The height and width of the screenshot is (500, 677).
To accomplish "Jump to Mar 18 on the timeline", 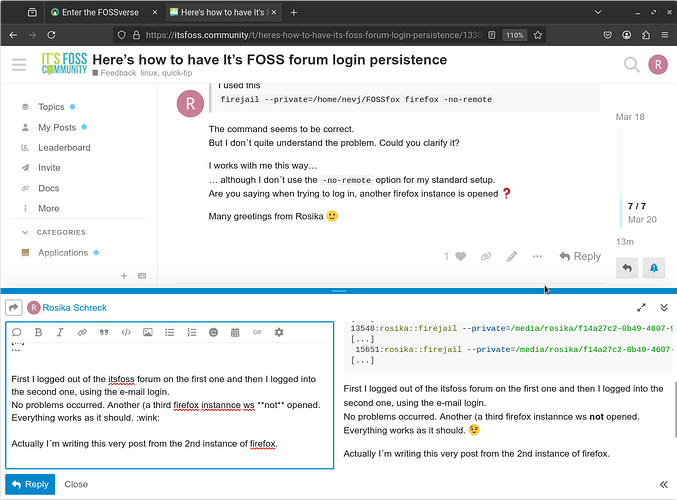I will [x=630, y=117].
